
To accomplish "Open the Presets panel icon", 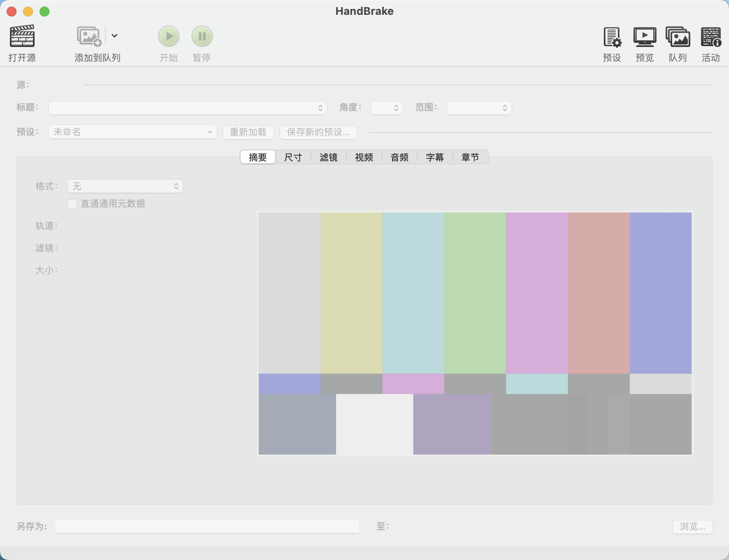I will [612, 37].
